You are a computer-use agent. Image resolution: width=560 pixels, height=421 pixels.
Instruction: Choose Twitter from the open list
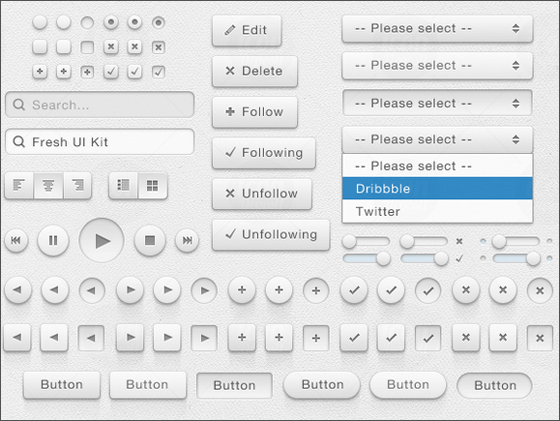click(x=437, y=211)
